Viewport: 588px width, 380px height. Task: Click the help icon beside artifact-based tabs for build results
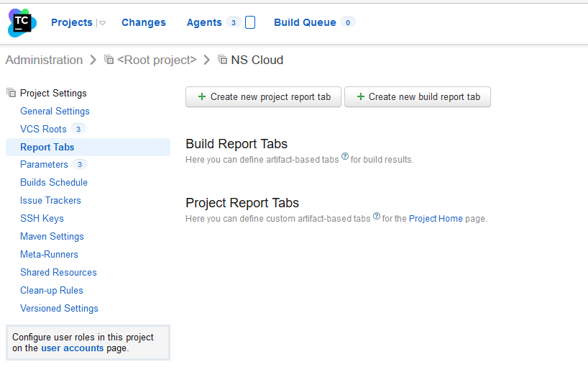[x=345, y=156]
